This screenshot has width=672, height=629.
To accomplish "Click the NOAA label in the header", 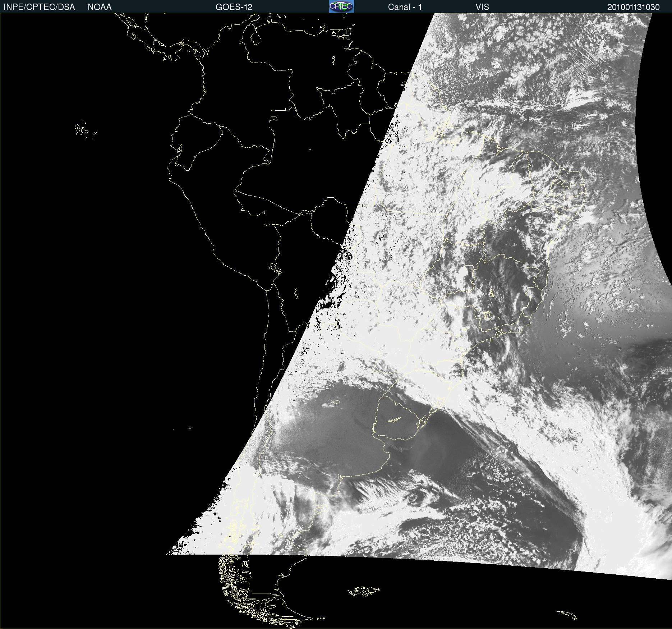I will coord(100,7).
